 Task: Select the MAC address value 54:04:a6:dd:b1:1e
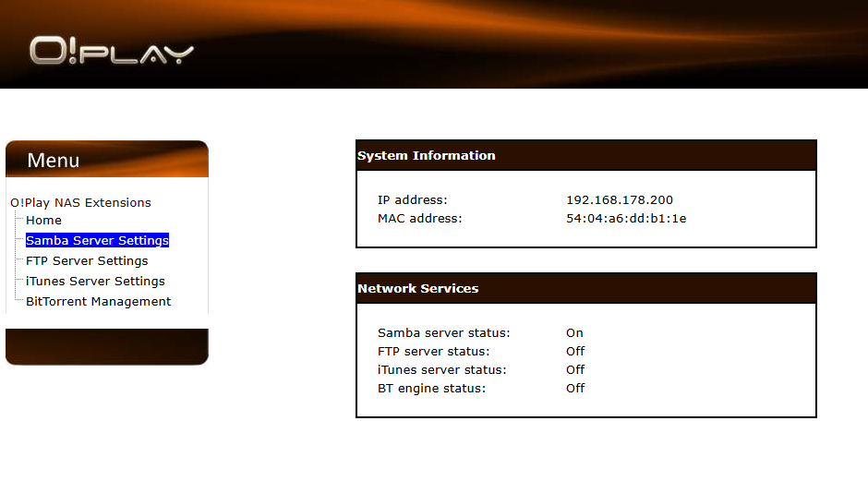pyautogui.click(x=626, y=219)
